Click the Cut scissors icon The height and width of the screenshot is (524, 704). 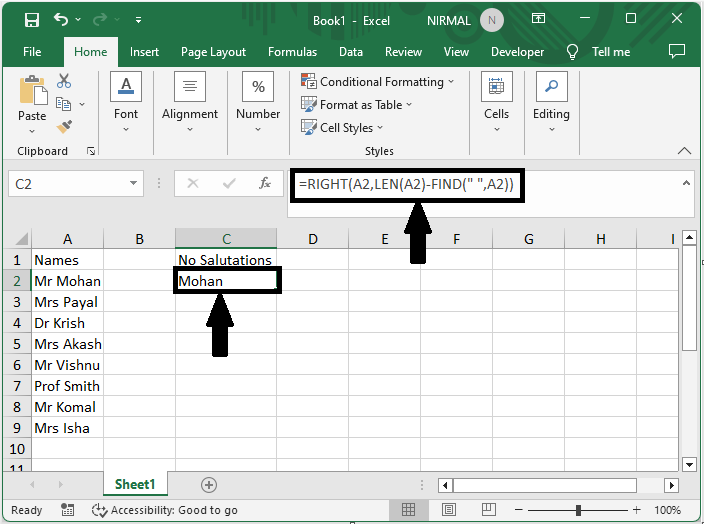[x=65, y=81]
